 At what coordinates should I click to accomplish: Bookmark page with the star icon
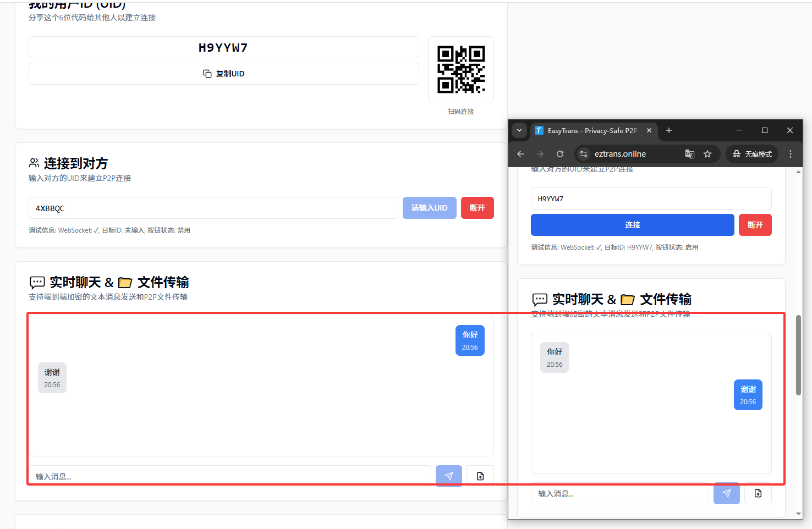(707, 154)
